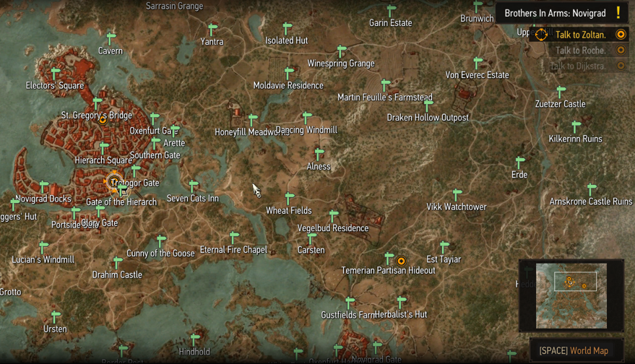Click the yellow exclamation quest icon
The width and height of the screenshot is (635, 364).
click(x=618, y=12)
